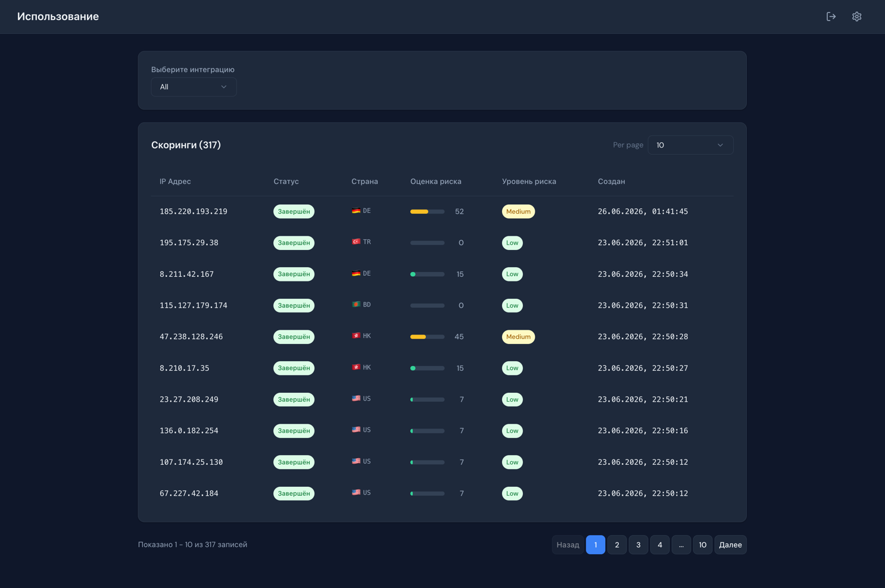Click the Создан column header
The width and height of the screenshot is (885, 588).
click(x=612, y=182)
